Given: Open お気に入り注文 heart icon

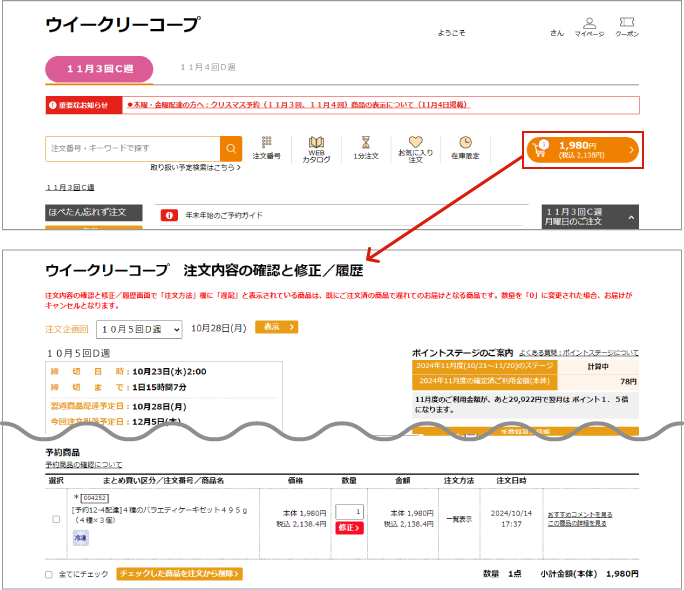Looking at the screenshot, I should pyautogui.click(x=415, y=148).
